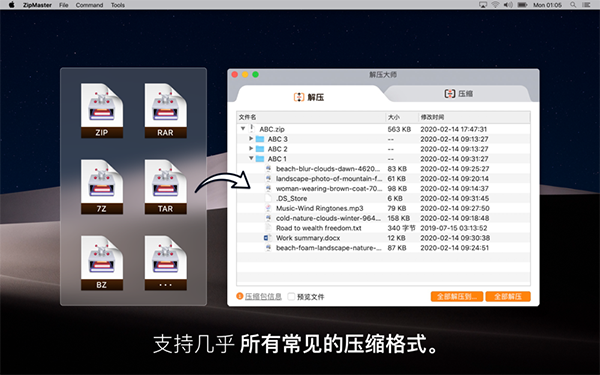
Task: Collapse the ABC.zip root node
Action: click(243, 129)
